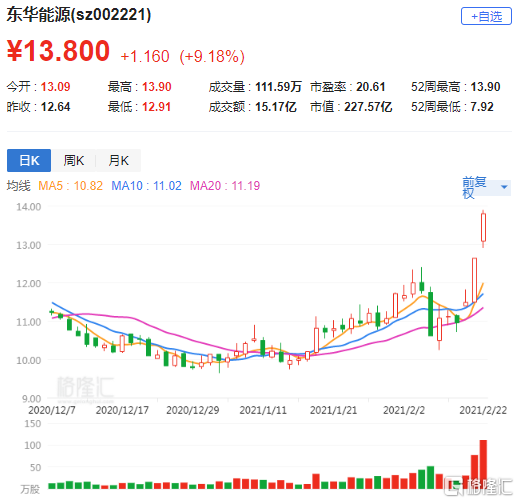
Task: Click the percentage change (+9.18%)
Action: 212,56
